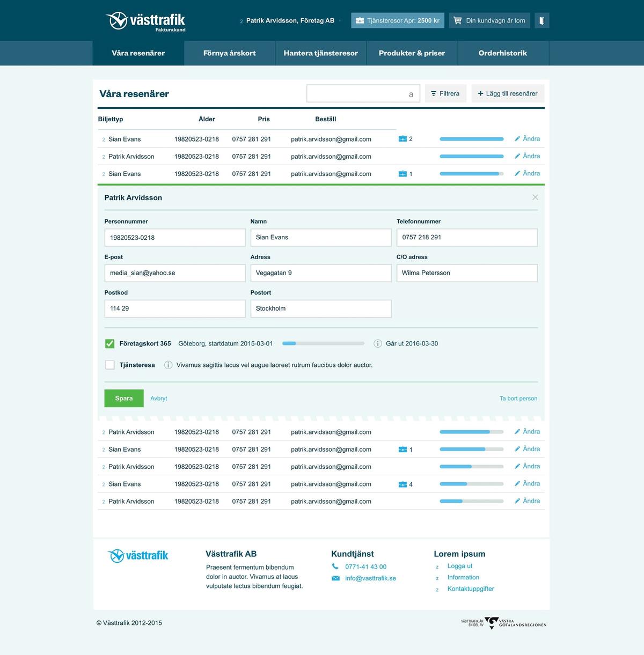Image resolution: width=644 pixels, height=655 pixels.
Task: Click the briefcase icon showing count 4
Action: 402,484
